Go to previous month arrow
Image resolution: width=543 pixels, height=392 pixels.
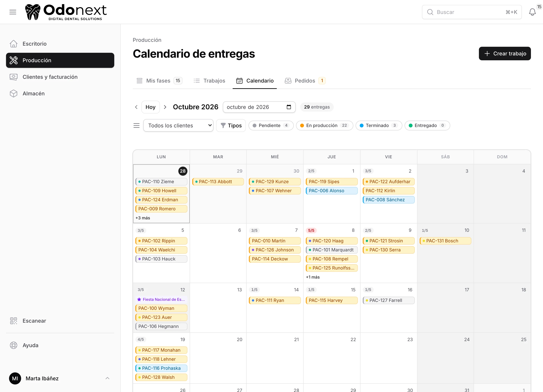pos(136,107)
